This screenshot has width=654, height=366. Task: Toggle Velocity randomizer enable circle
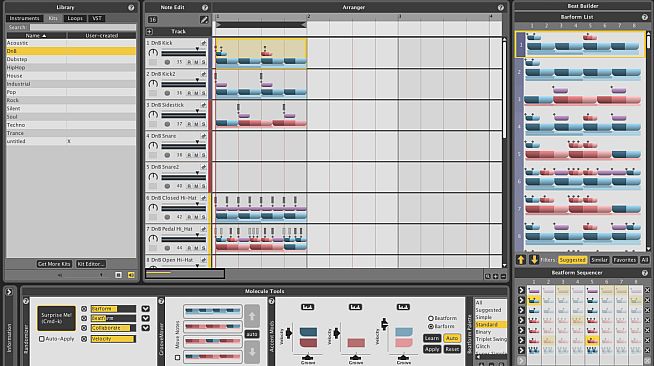[84, 339]
